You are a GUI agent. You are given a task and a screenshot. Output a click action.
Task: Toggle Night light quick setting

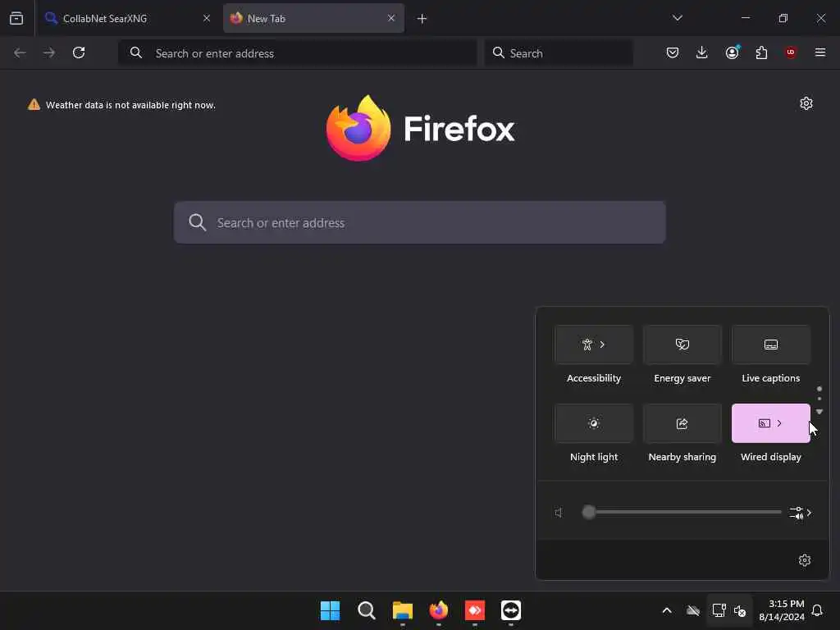point(594,423)
